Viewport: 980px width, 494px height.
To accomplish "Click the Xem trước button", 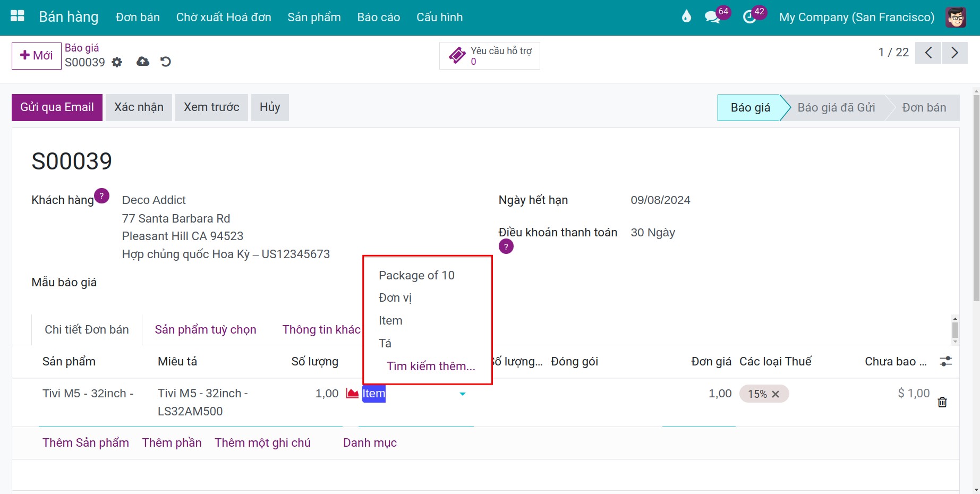I will [x=211, y=107].
